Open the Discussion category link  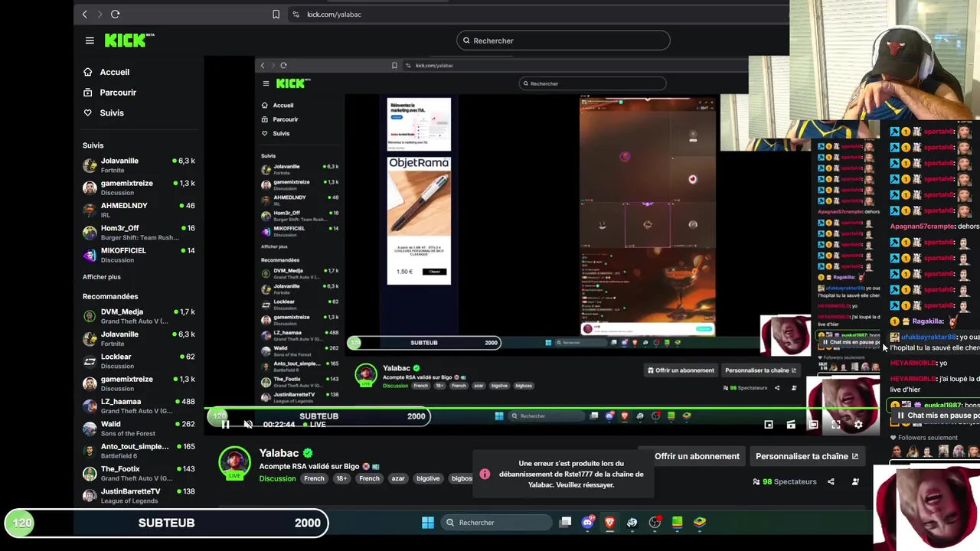point(277,479)
